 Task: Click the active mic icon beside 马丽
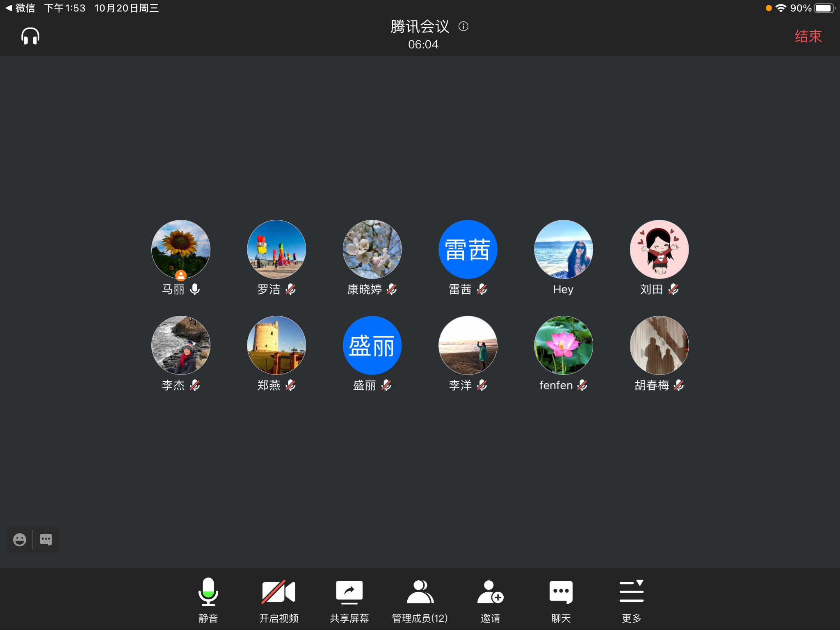pyautogui.click(x=195, y=289)
